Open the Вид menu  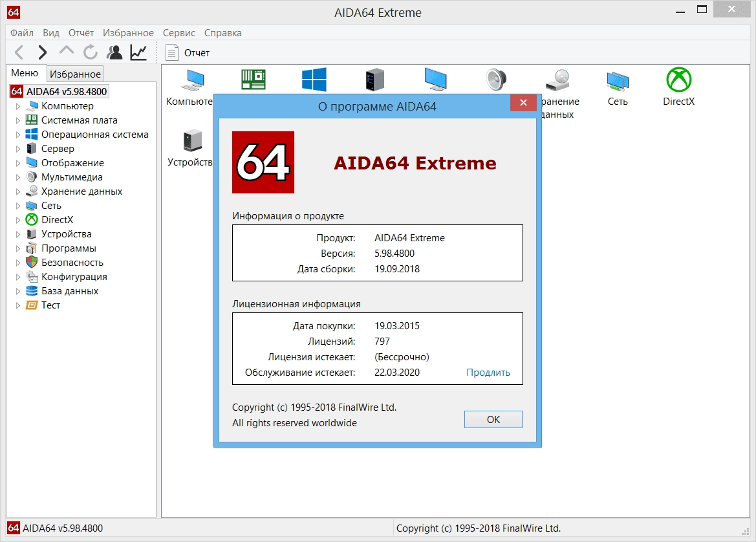(50, 33)
